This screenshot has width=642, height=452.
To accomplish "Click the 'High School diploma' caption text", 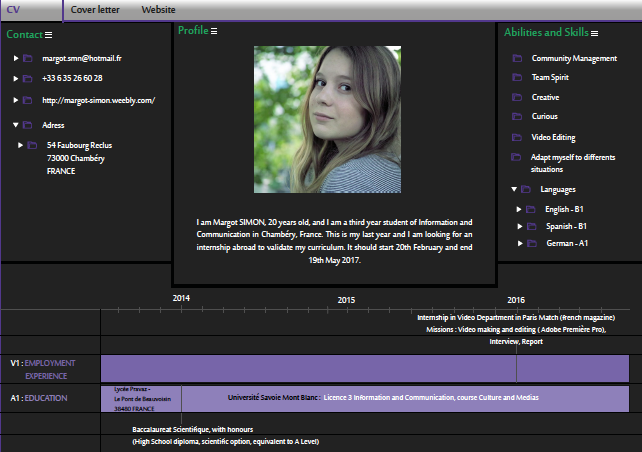I will click(225, 442).
